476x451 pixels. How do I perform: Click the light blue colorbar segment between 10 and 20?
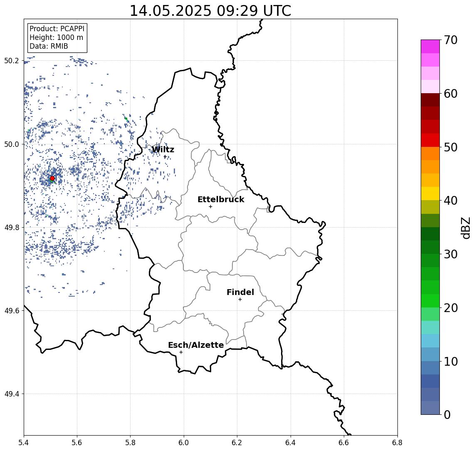coord(430,341)
